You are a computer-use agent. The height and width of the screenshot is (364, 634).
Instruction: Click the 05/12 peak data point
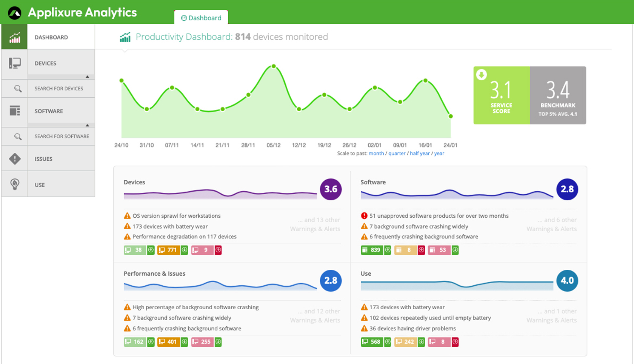[274, 66]
